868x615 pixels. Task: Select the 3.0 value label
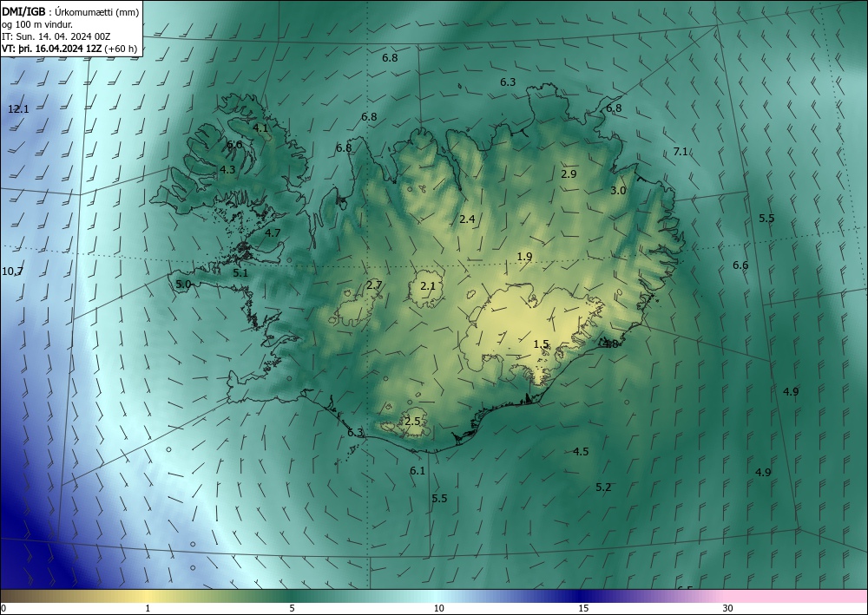pos(618,191)
